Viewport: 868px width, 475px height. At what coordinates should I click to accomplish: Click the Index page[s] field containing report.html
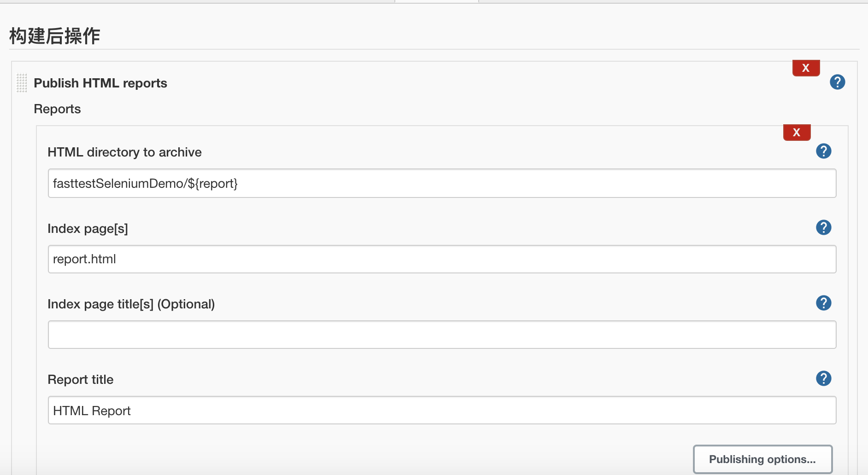[441, 259]
